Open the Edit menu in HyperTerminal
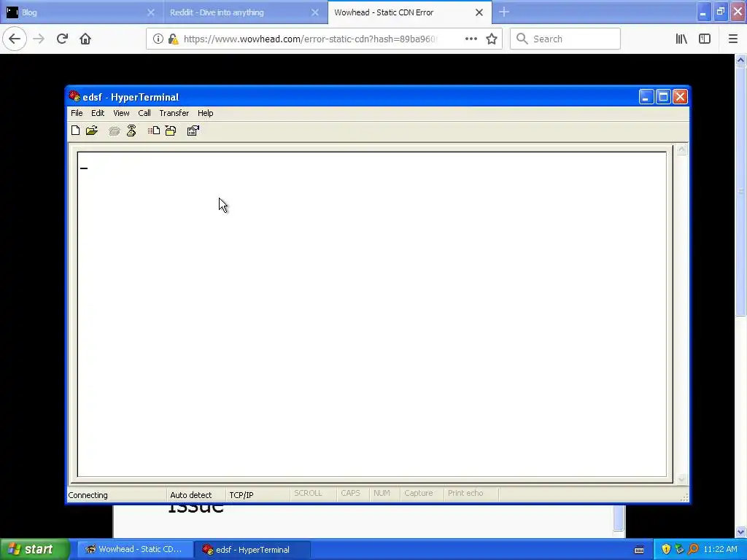Screen dimensions: 747x560 [98, 113]
